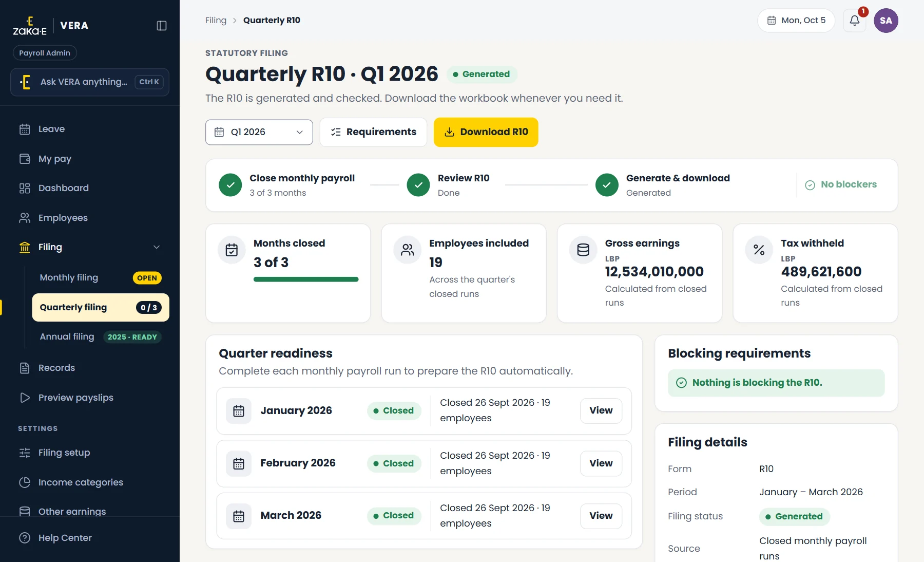This screenshot has height=562, width=924.
Task: Click the Filing bank building icon
Action: pyautogui.click(x=25, y=247)
